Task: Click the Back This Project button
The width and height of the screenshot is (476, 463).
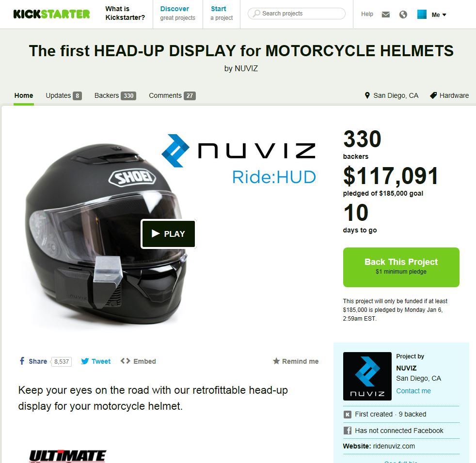Action: coord(401,267)
